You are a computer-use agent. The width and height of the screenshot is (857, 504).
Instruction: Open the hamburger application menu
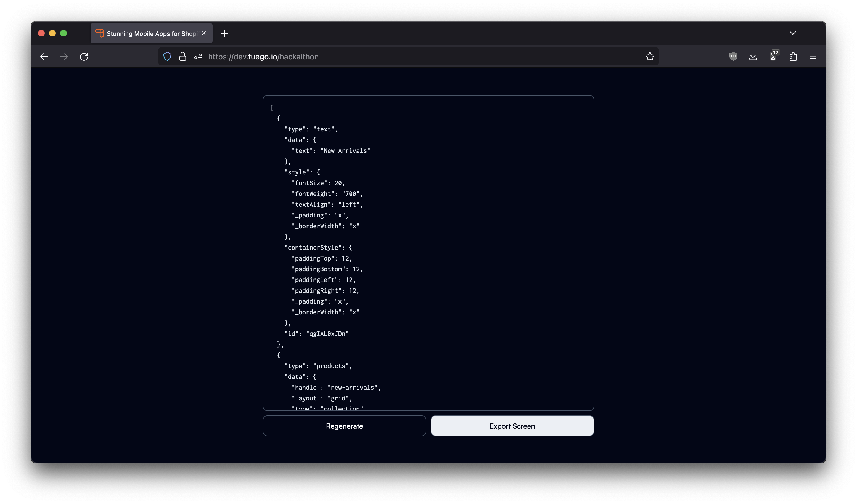(813, 57)
